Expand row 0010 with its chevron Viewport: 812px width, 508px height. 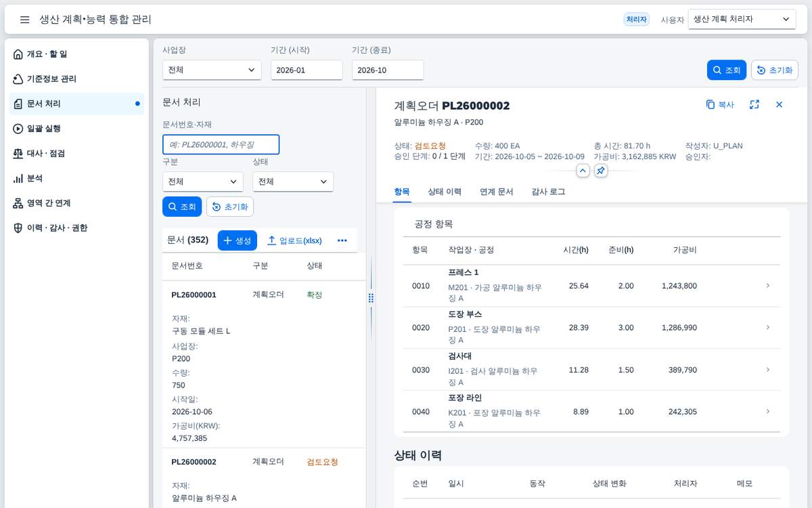pyautogui.click(x=768, y=286)
